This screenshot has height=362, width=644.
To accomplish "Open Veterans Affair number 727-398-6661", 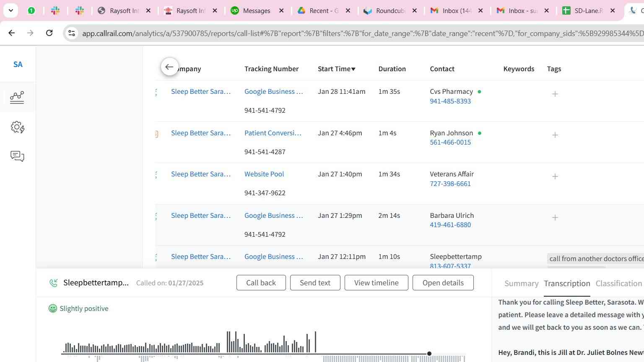I will [x=450, y=184].
